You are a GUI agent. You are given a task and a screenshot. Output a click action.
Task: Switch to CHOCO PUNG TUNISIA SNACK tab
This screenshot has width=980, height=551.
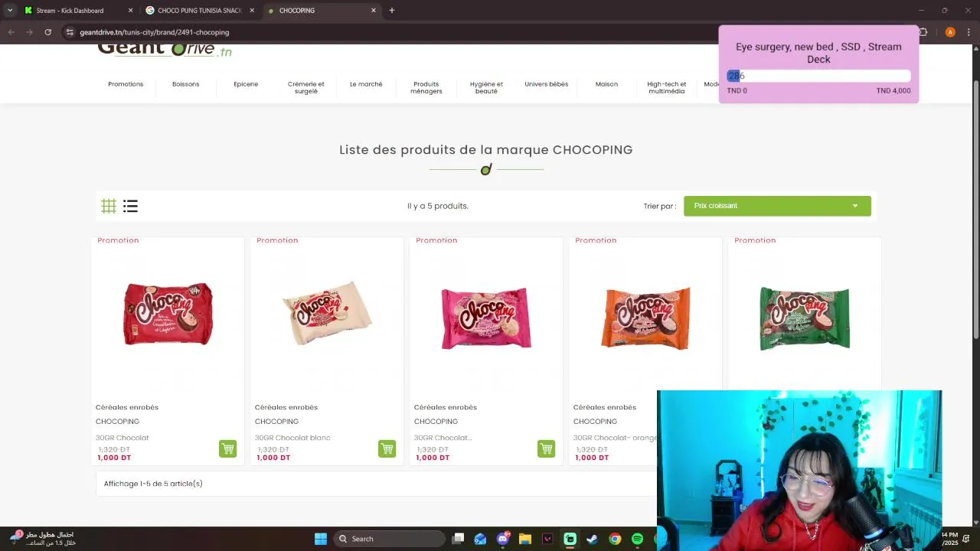[x=200, y=11]
